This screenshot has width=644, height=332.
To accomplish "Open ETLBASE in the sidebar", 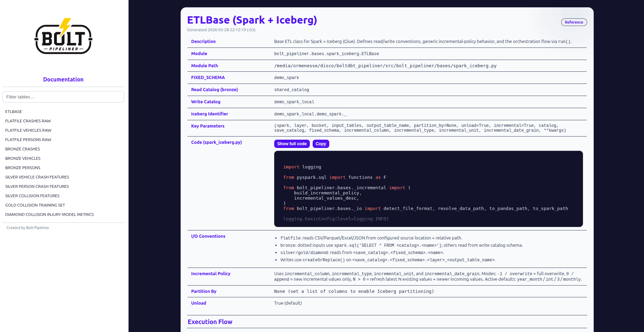I will click(14, 112).
